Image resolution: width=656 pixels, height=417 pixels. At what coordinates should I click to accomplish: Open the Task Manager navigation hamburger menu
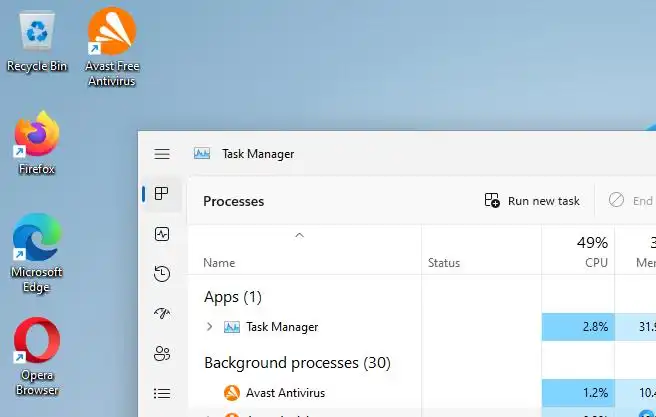point(162,154)
